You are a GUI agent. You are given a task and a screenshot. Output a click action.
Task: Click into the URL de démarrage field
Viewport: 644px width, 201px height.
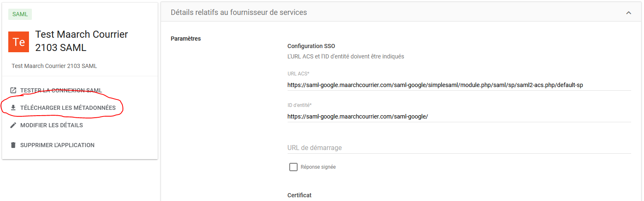(x=459, y=148)
